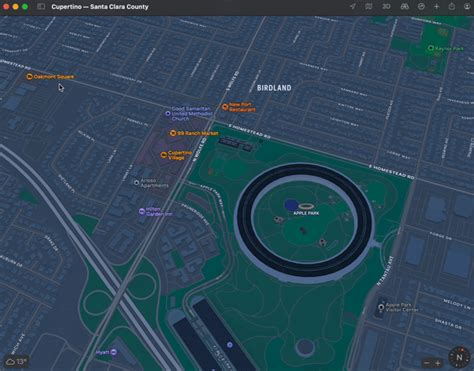The width and height of the screenshot is (474, 371).
Task: Toggle the sidebar button
Action: [41, 7]
